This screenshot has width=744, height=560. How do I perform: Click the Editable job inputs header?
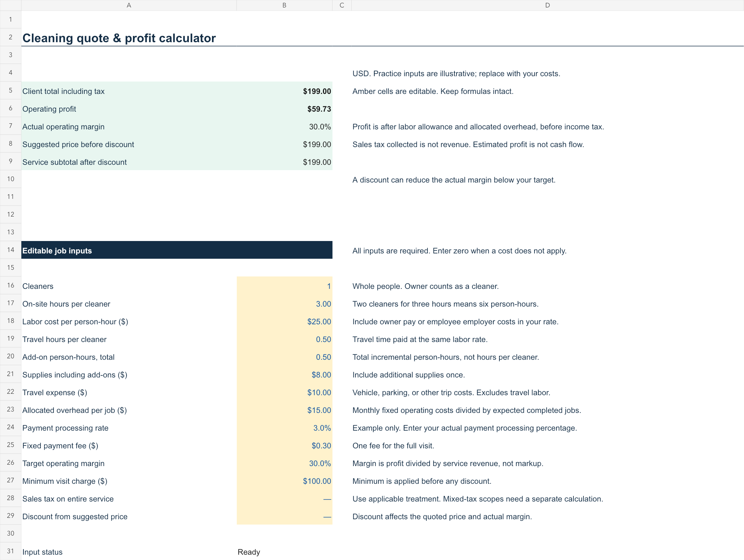point(177,250)
